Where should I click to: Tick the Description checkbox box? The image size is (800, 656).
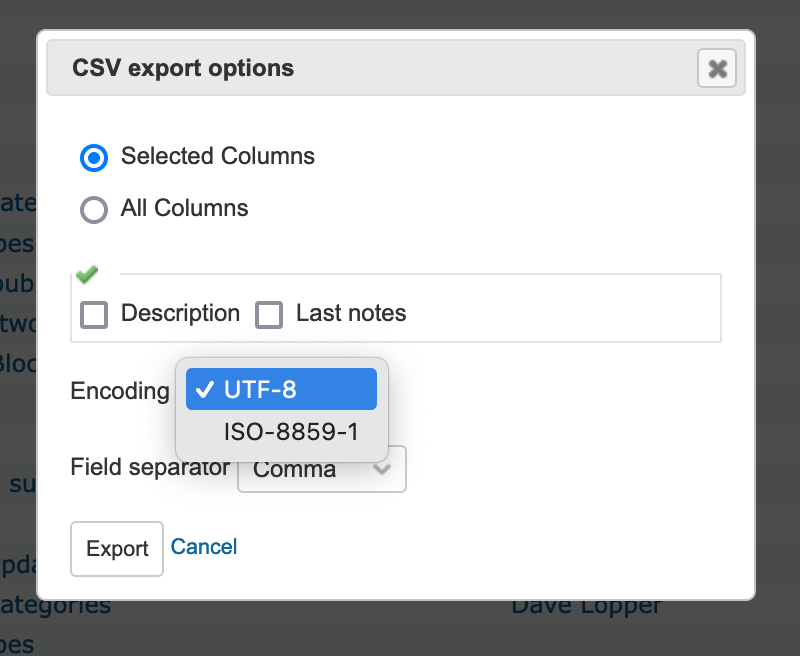point(94,315)
